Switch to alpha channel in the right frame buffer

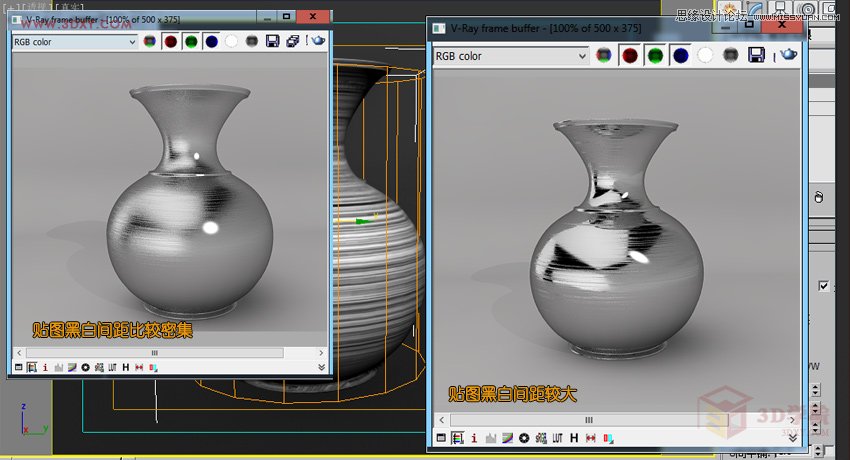click(705, 55)
